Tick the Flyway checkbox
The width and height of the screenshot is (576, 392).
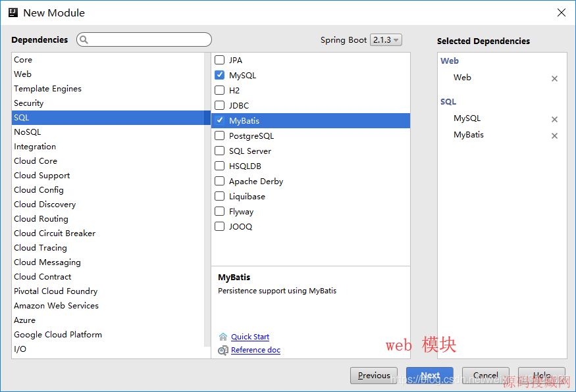coord(220,211)
